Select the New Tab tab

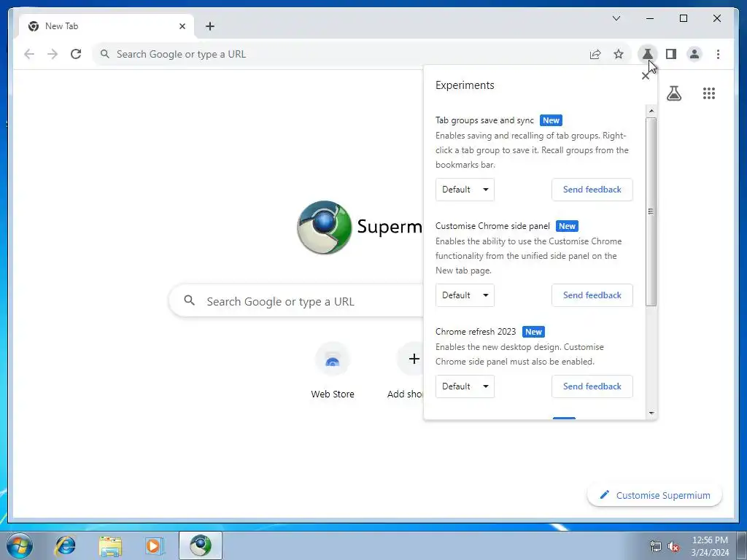coord(107,26)
